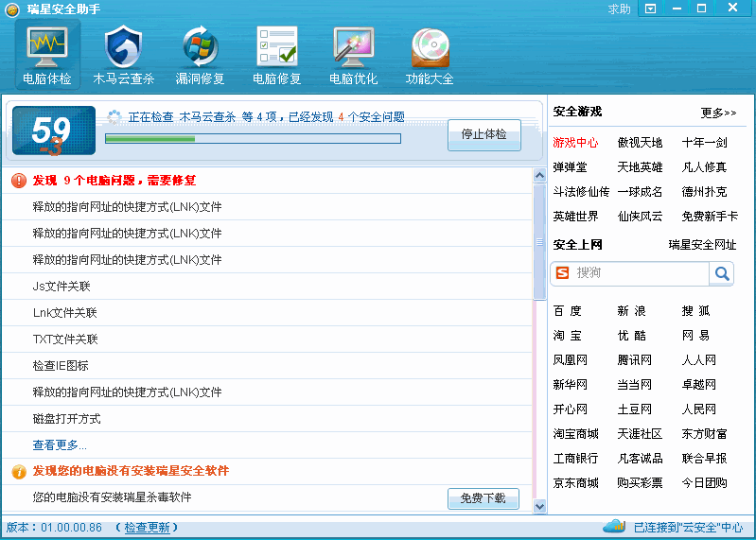Open the title bar dropdown menu button
The width and height of the screenshot is (756, 540).
click(650, 9)
